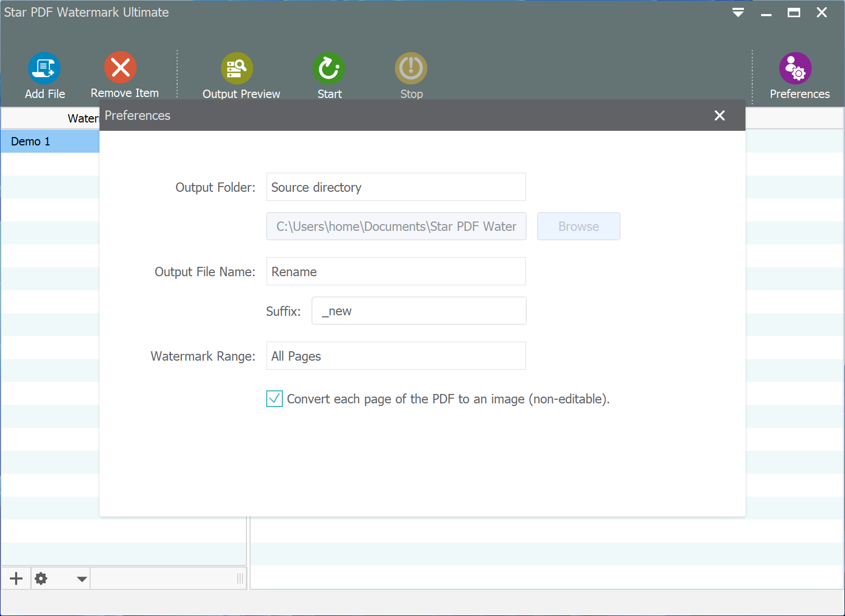Screen dimensions: 845x616
Task: Click the splitter grip handle at the bottom
Action: pos(240,578)
